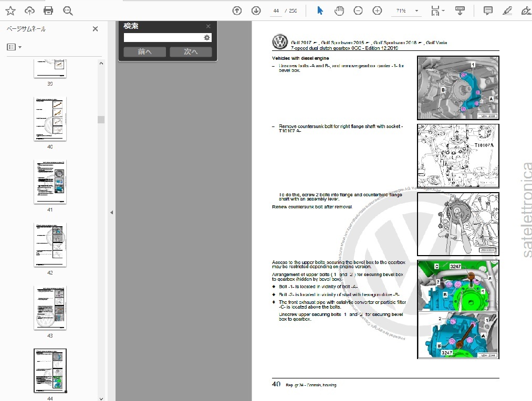The image size is (532, 401).
Task: Select the highlighter pen tool
Action: (507, 11)
